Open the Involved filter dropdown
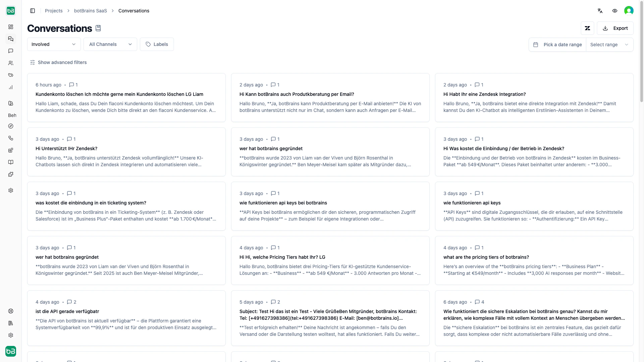 pos(54,44)
